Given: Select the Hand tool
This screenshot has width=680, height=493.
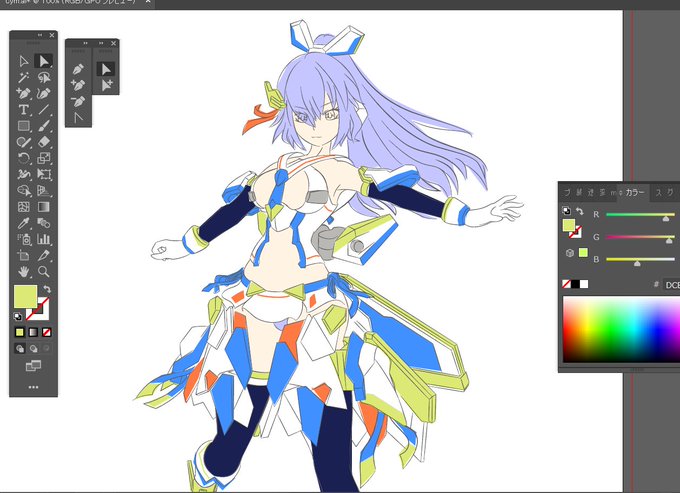Looking at the screenshot, I should click(x=23, y=271).
